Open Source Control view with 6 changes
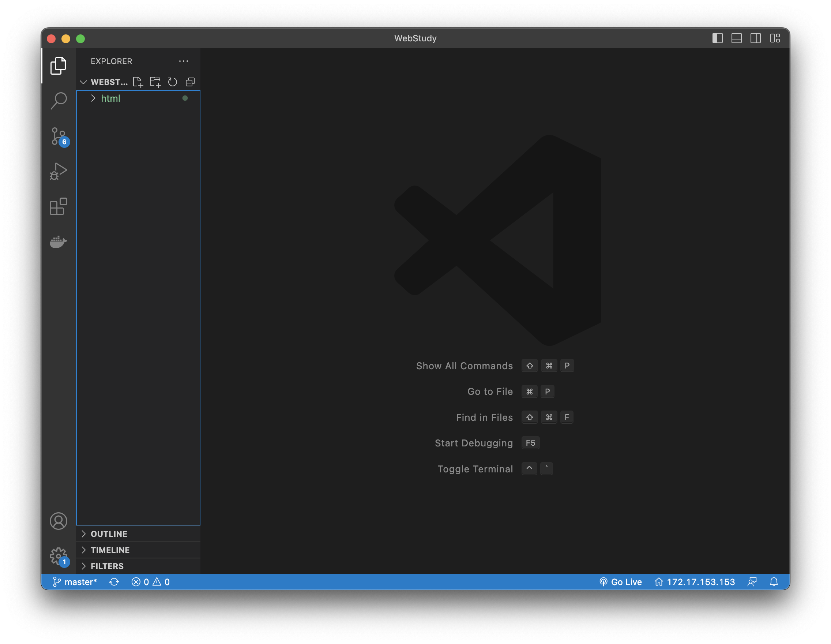831x644 pixels. 59,136
